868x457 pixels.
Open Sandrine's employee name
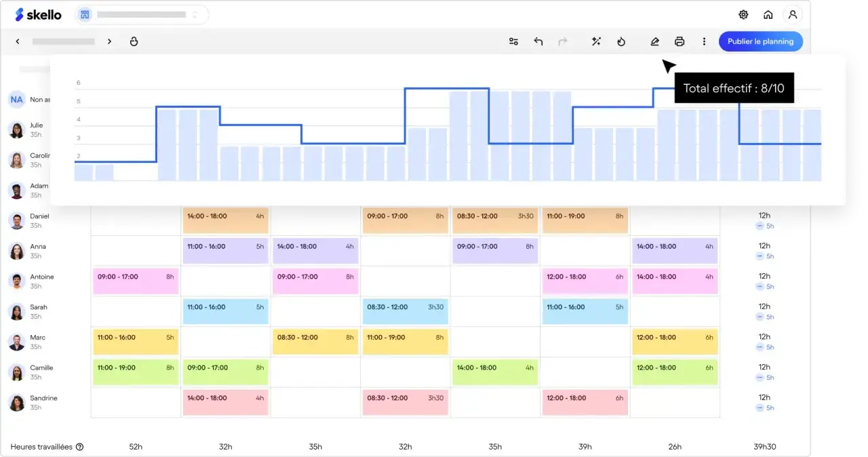[43, 398]
